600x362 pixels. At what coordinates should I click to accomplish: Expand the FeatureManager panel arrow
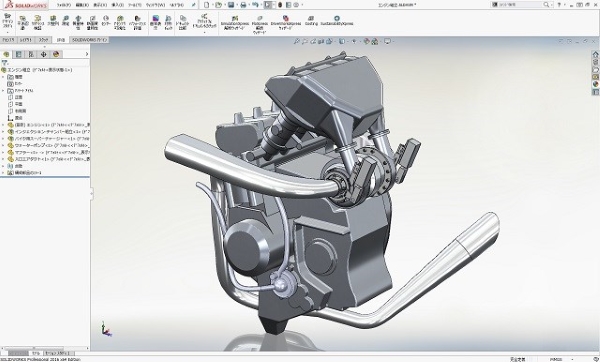[86, 54]
